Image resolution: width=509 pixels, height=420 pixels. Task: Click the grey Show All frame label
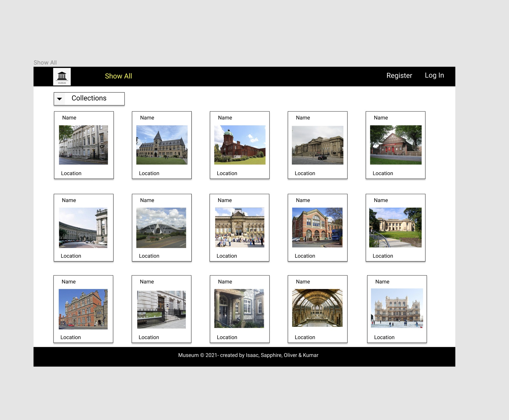pyautogui.click(x=45, y=63)
